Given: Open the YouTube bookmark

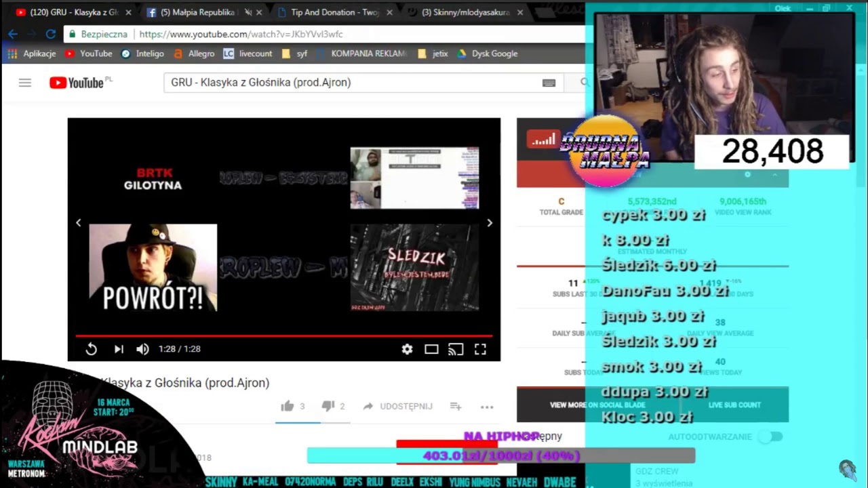Looking at the screenshot, I should [x=89, y=54].
